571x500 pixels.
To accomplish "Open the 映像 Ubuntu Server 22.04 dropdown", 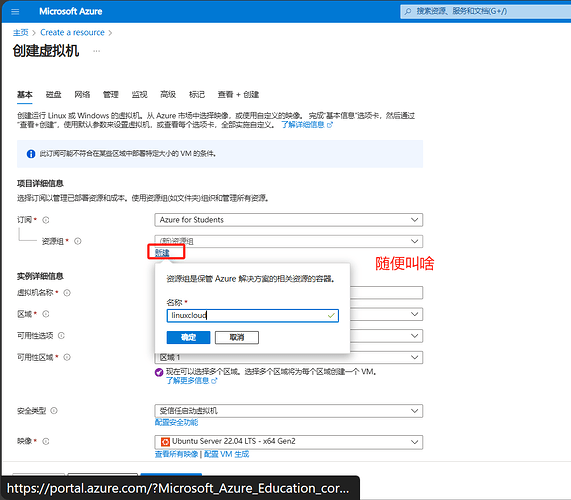I will tap(288, 442).
